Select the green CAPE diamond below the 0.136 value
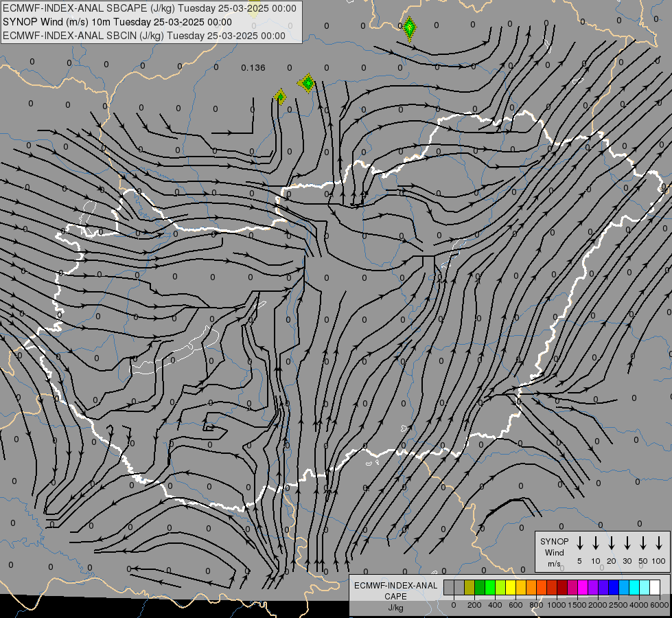The image size is (672, 618). coord(308,83)
